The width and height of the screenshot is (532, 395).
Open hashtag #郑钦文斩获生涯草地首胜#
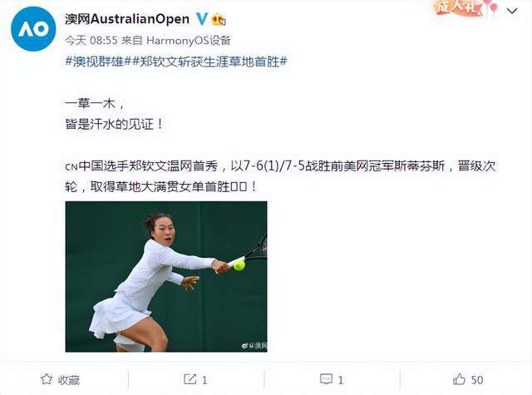[x=209, y=62]
